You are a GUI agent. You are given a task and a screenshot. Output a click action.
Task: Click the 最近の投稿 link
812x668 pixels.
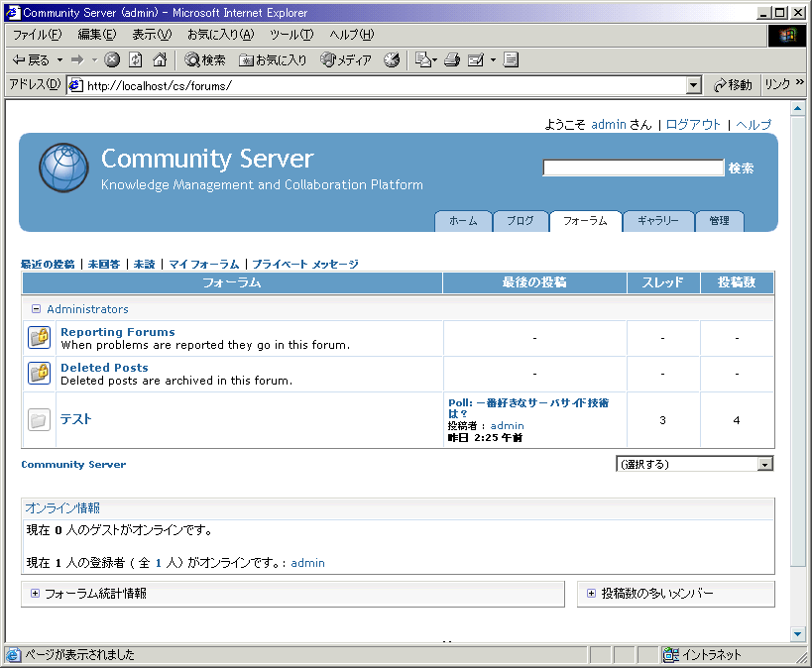(x=48, y=264)
